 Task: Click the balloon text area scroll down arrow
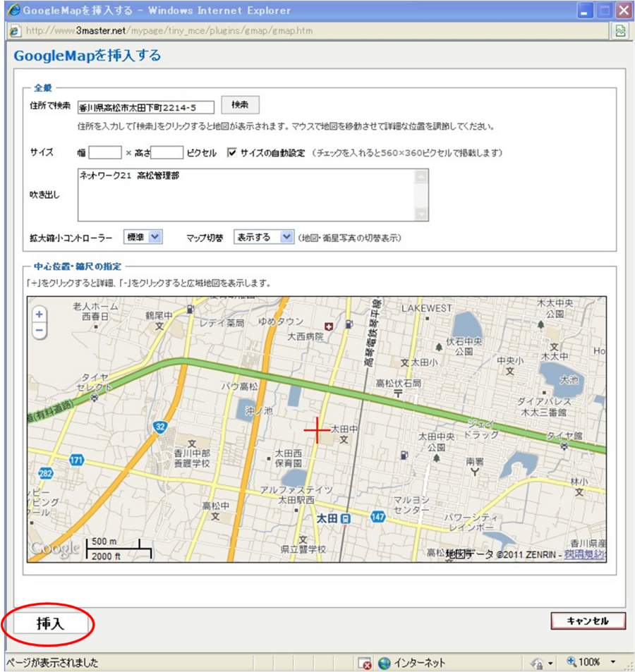point(421,214)
